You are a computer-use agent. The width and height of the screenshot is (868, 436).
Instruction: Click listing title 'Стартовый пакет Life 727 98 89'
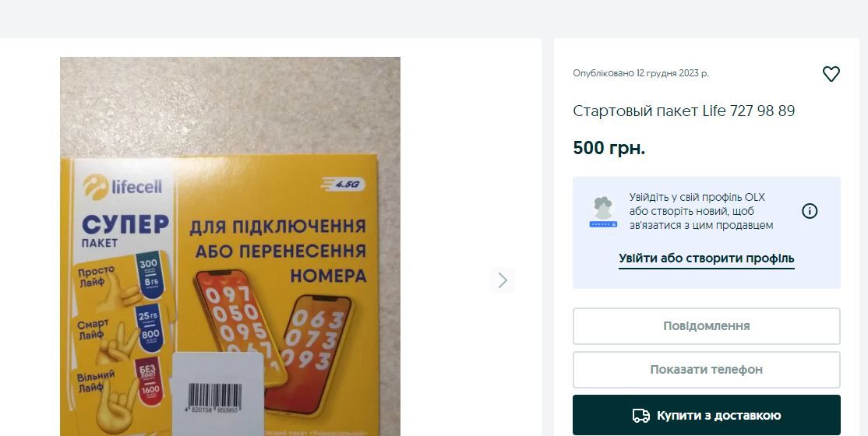[x=683, y=111]
